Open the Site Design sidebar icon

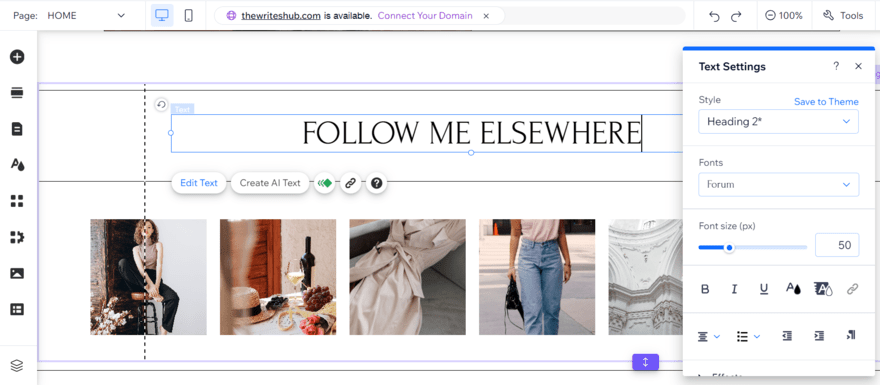17,165
